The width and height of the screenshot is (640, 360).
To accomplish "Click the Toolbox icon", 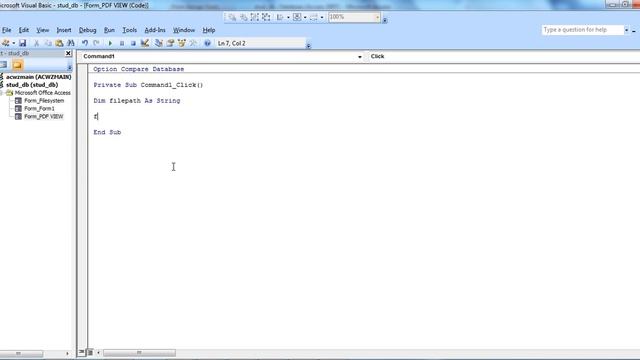I will [x=193, y=43].
